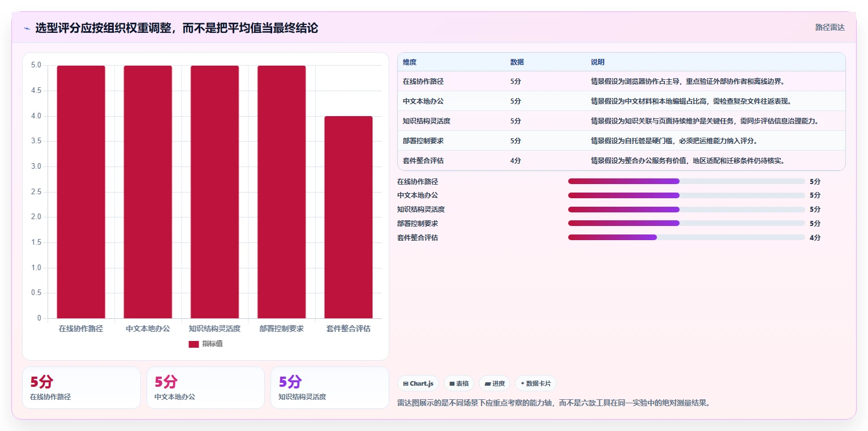Click the y-axis tick 2.5
This screenshot has width=868, height=431.
pos(36,192)
